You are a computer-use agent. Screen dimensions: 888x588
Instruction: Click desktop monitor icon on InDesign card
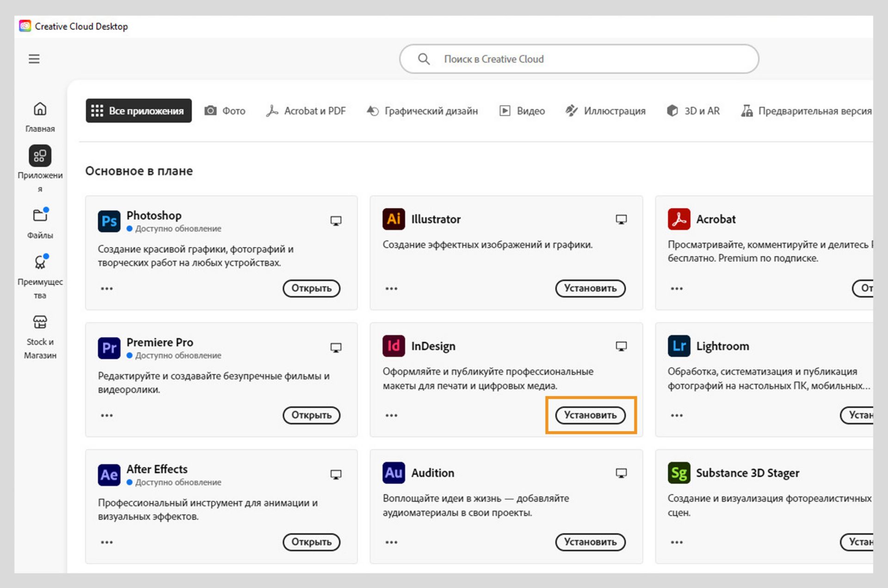tap(621, 346)
